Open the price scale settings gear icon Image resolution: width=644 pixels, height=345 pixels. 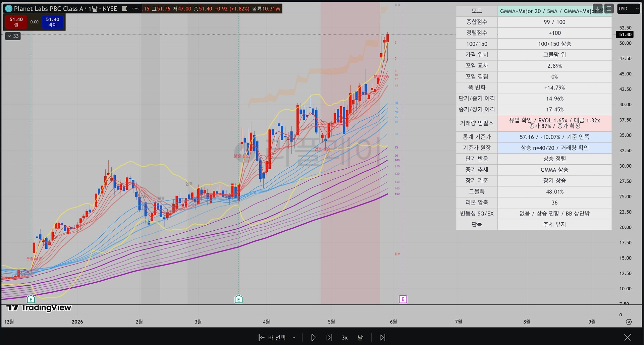point(629,322)
